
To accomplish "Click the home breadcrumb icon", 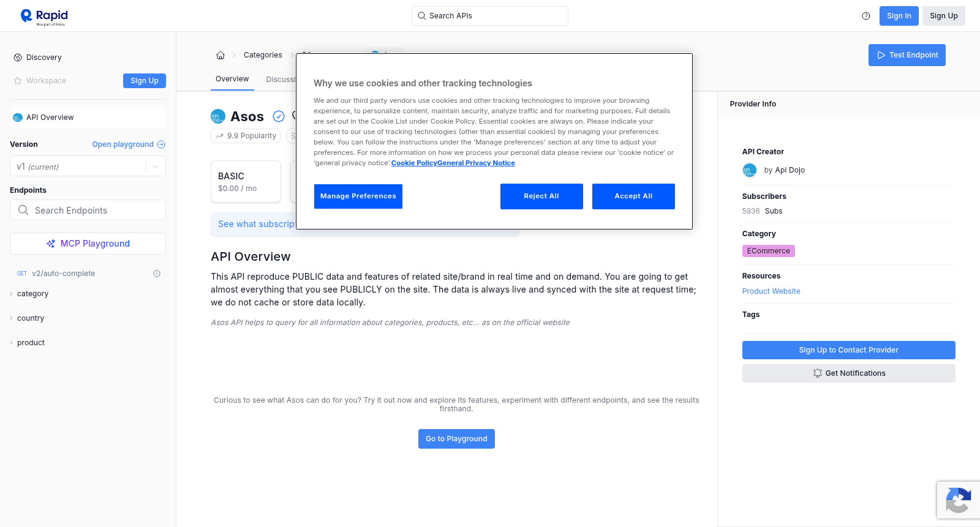I will (221, 55).
